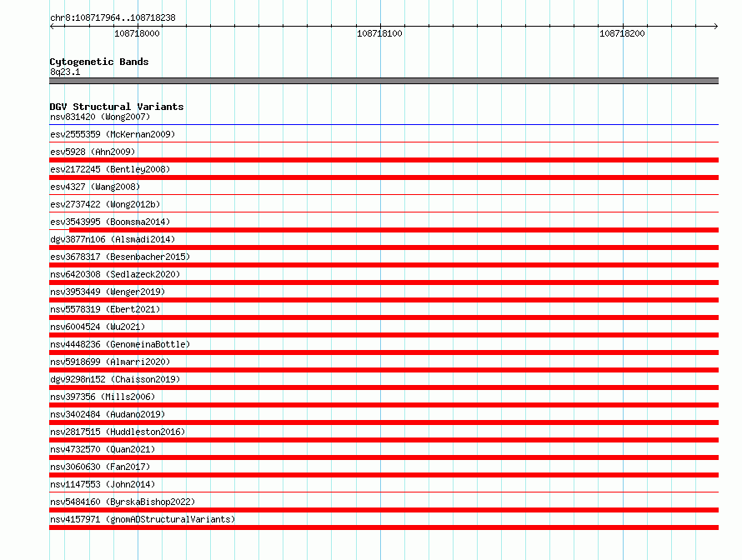The height and width of the screenshot is (560, 742).
Task: Click the DGV Structural Variants track title
Action: (x=117, y=107)
